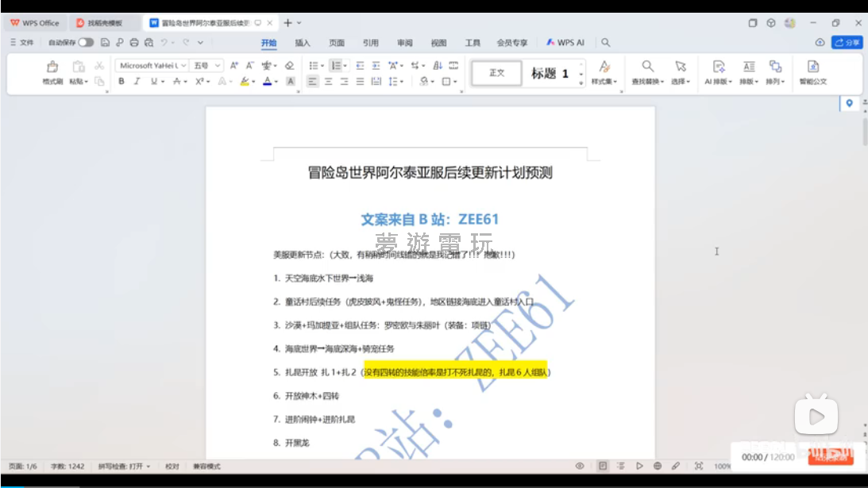Open the font size (五号) dropdown
Image resolution: width=868 pixels, height=488 pixels.
click(218, 66)
